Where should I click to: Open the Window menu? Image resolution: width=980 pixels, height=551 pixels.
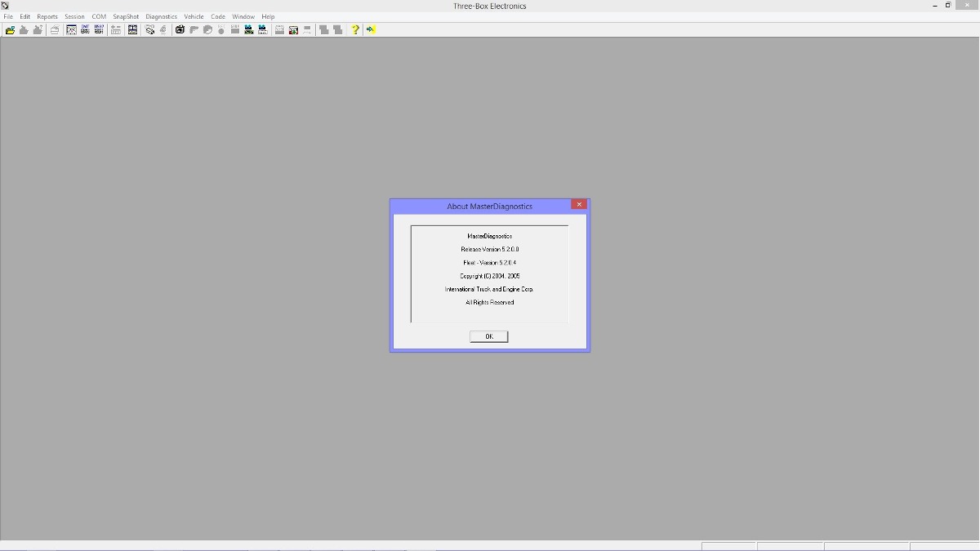tap(243, 16)
